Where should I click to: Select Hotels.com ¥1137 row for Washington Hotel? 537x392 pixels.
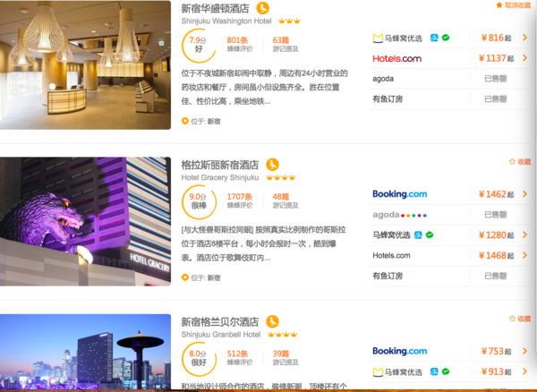pyautogui.click(x=450, y=58)
